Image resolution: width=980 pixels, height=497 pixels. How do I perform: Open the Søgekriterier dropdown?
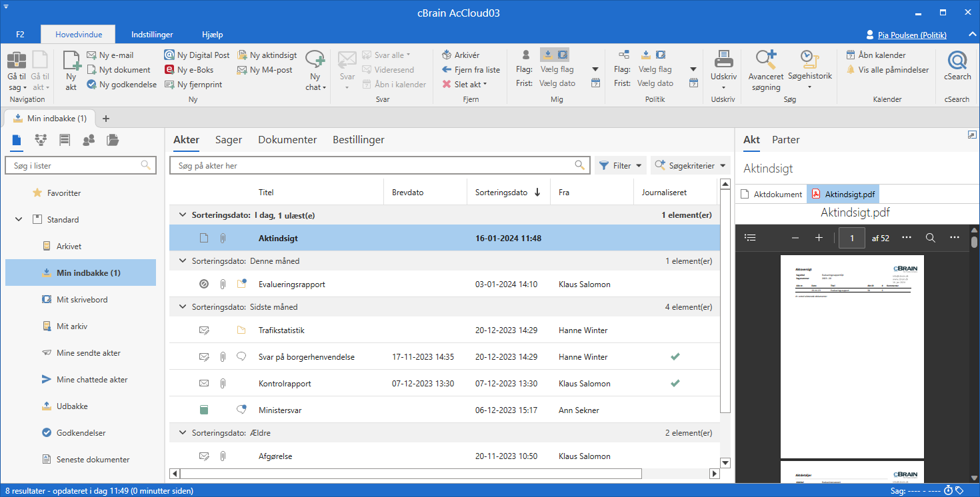(x=690, y=165)
